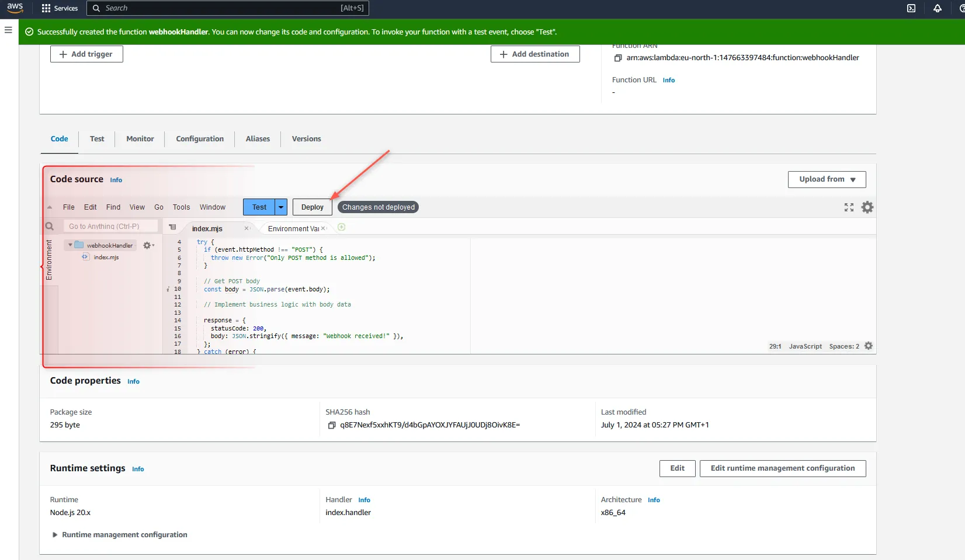
Task: Select the index.mjs file in the tree
Action: coord(106,257)
